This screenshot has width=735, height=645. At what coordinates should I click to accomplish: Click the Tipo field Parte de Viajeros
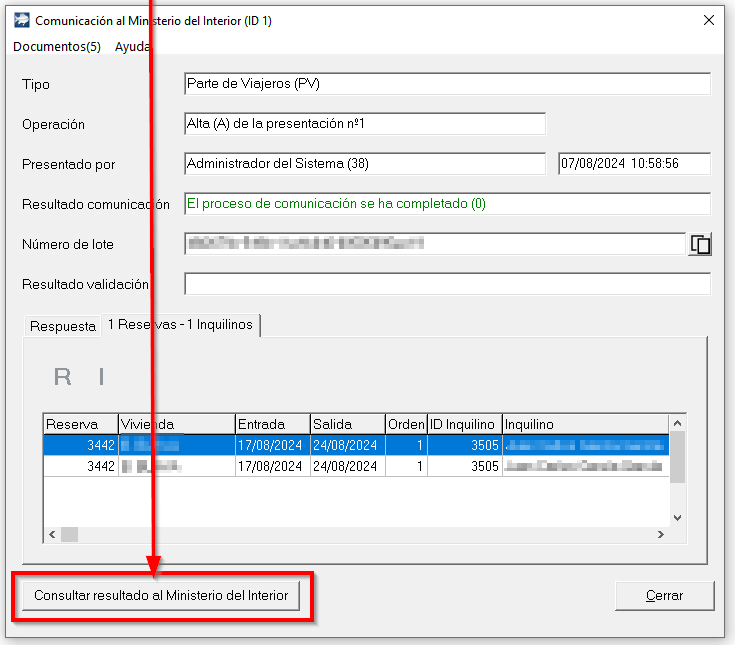coord(447,84)
